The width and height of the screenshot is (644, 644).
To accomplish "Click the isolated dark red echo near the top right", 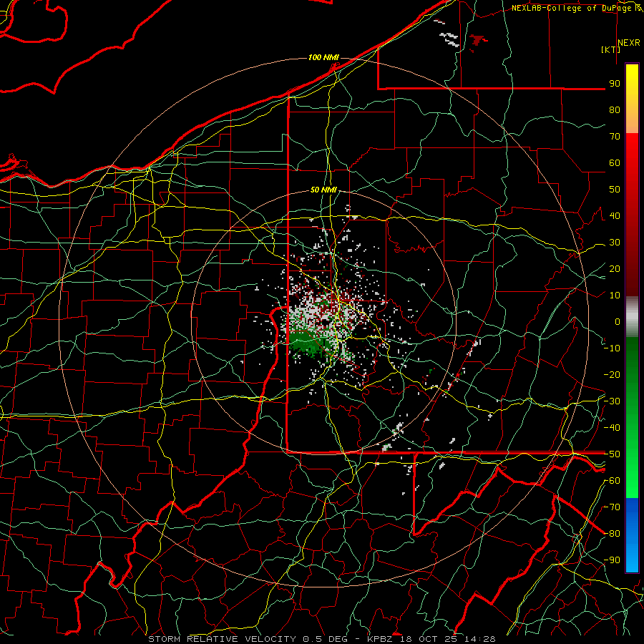I will coord(477,40).
